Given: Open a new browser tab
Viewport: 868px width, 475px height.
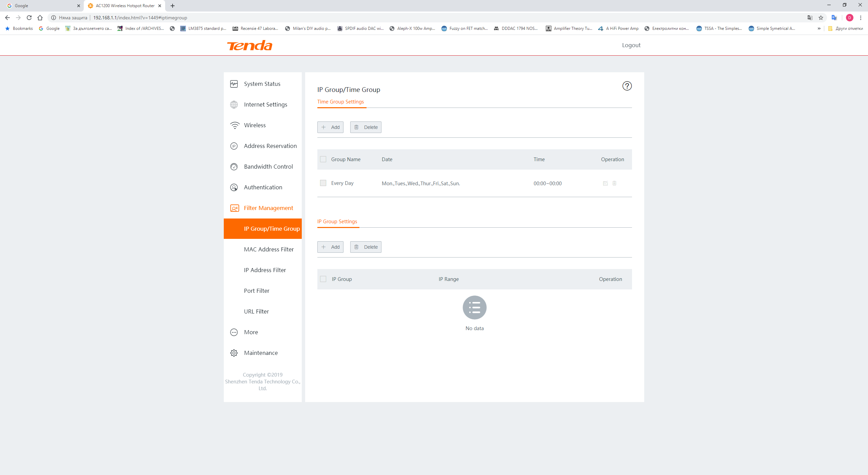Looking at the screenshot, I should pos(173,6).
